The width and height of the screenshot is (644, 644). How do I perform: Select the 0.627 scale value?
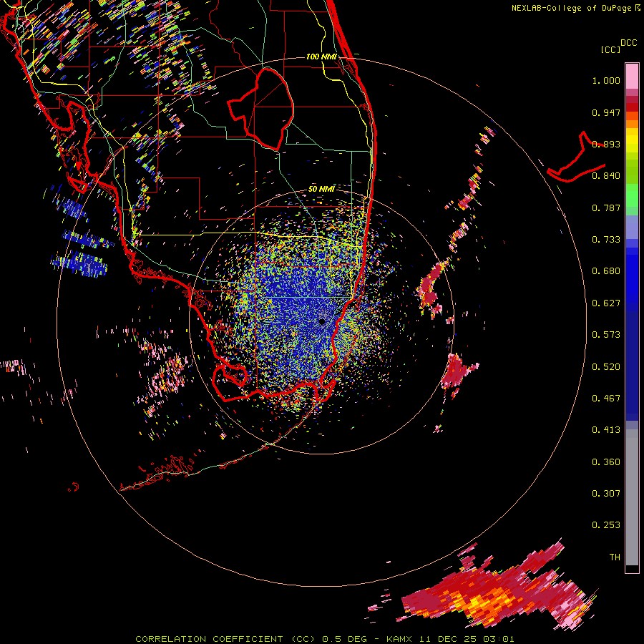click(x=606, y=303)
